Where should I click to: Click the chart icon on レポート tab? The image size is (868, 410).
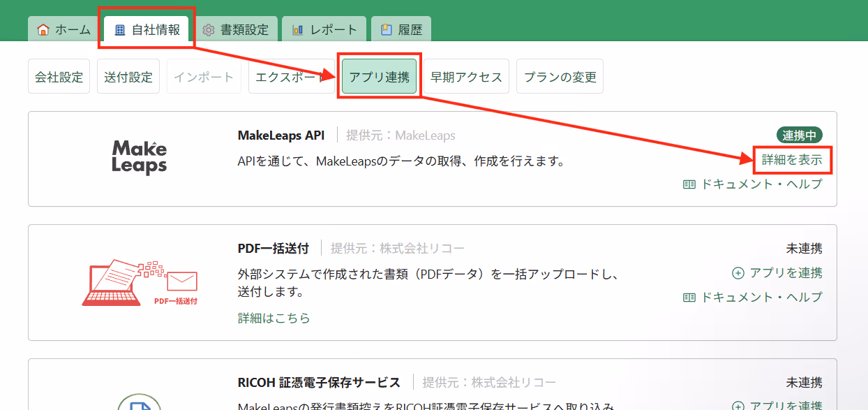(298, 30)
